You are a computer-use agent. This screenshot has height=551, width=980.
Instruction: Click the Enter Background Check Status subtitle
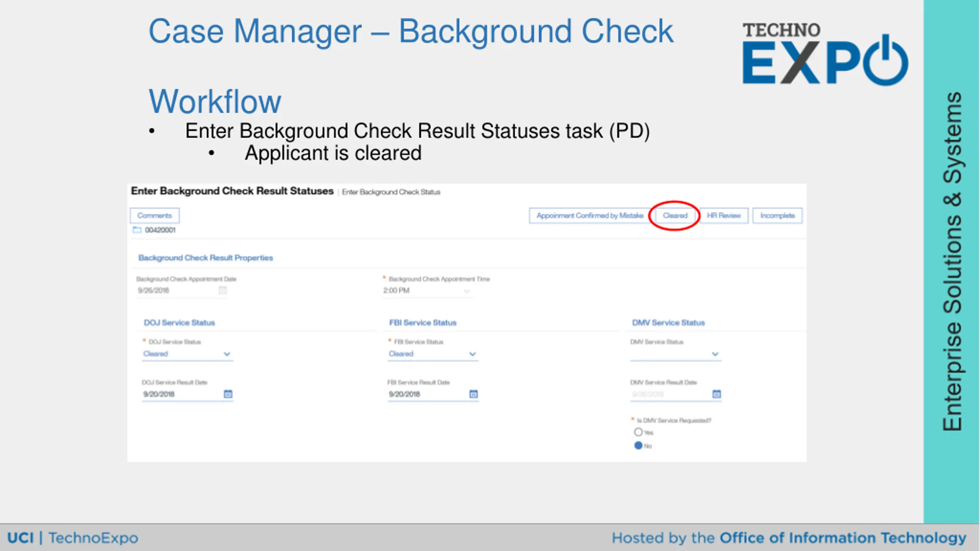[391, 192]
